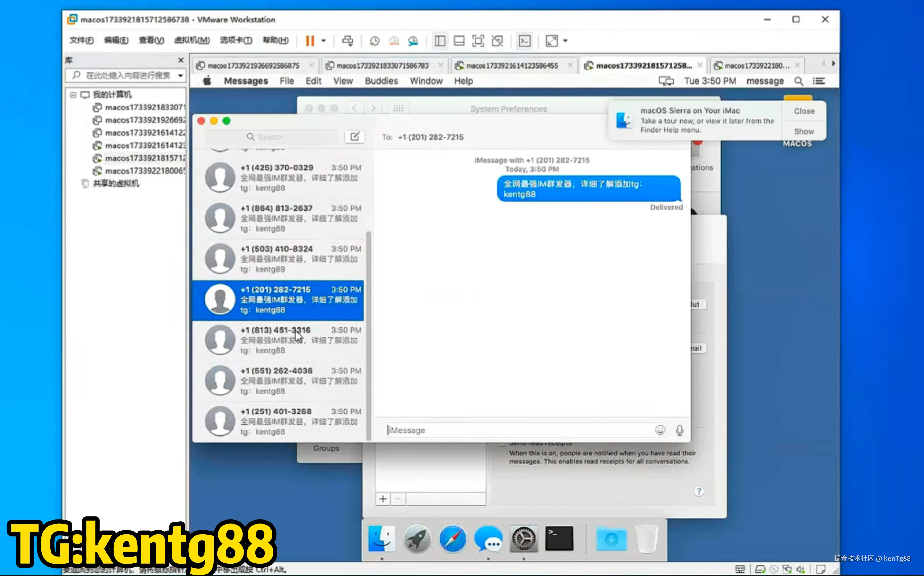
Task: Click Show on the macOS Sierra notification
Action: click(804, 131)
